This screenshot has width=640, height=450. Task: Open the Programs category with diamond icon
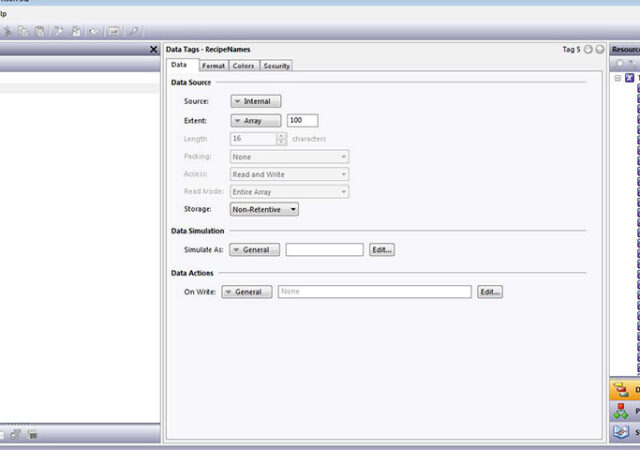pyautogui.click(x=621, y=411)
